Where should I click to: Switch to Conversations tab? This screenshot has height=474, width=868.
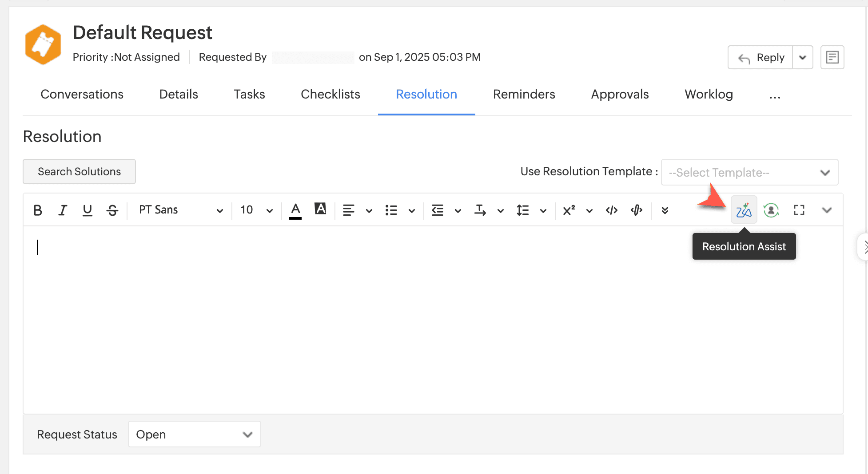tap(82, 94)
